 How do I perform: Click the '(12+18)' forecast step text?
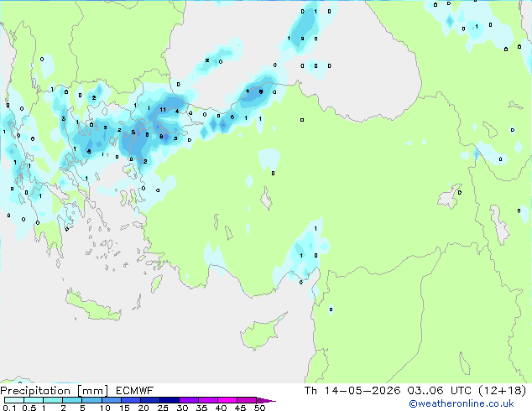click(502, 391)
